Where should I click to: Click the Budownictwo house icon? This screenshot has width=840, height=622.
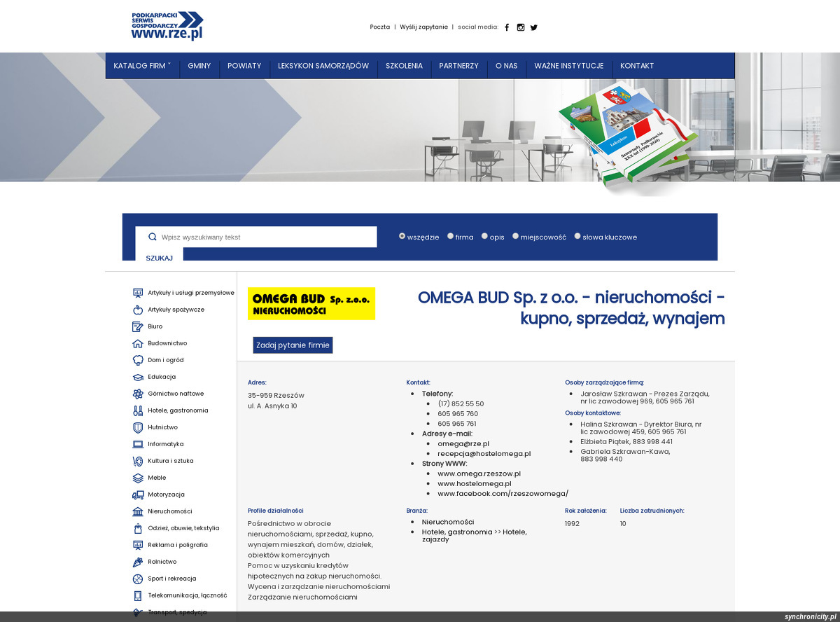click(x=138, y=343)
